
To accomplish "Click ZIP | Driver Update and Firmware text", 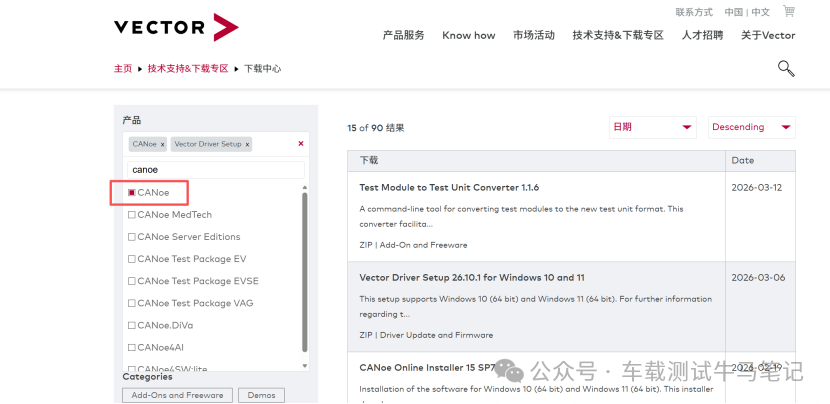I will pos(426,335).
